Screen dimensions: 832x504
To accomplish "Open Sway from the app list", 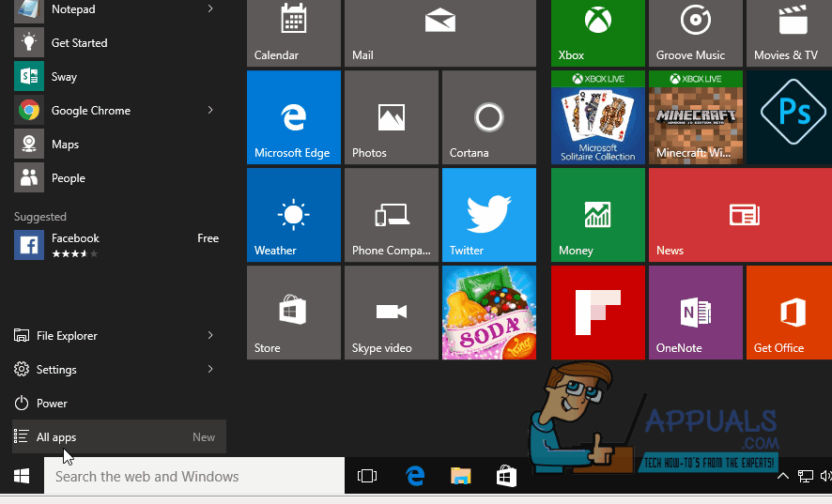I will pos(64,77).
